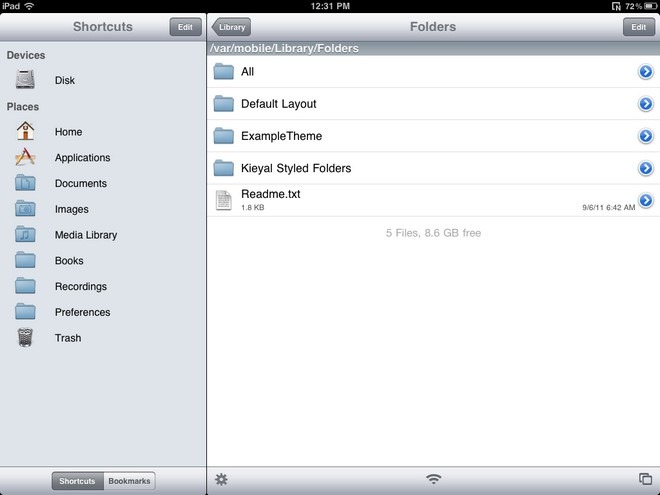The width and height of the screenshot is (660, 495).
Task: Tap Edit button in Folders header
Action: coord(639,27)
